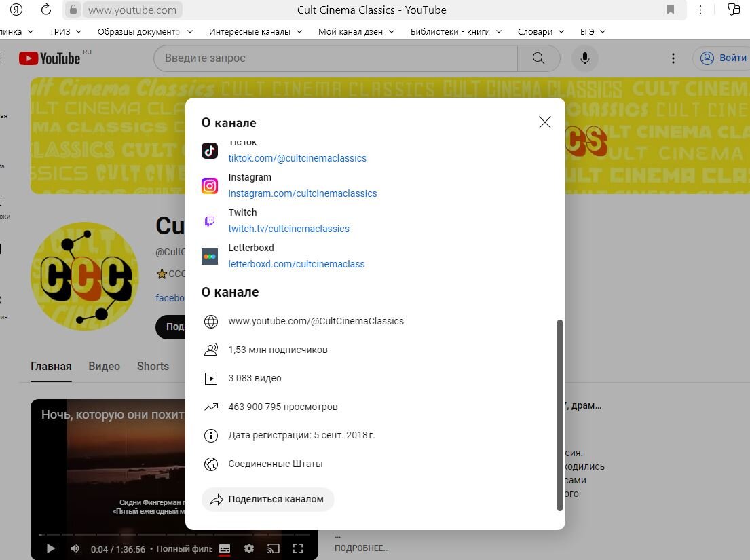
Task: Click the facebook link under channel name
Action: click(170, 298)
